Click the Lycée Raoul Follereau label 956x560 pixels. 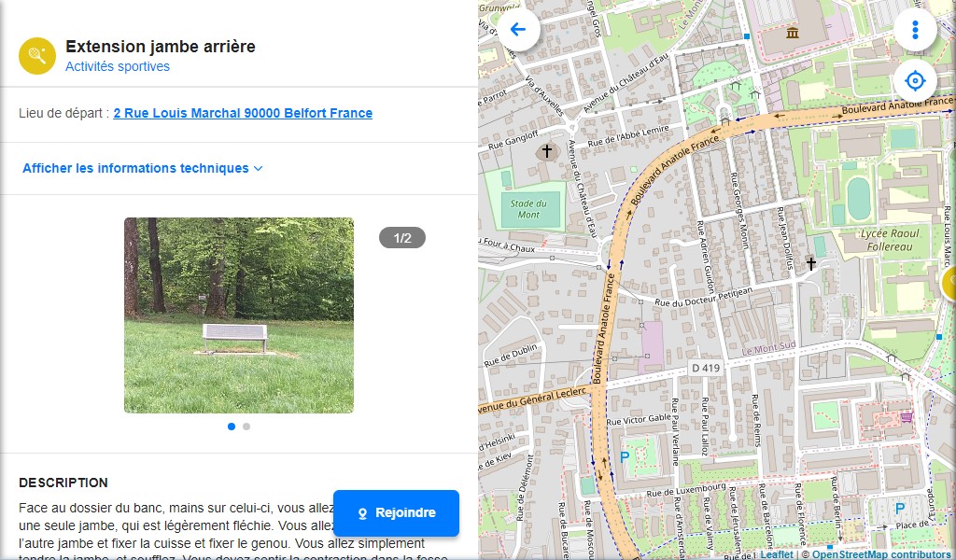pos(890,240)
